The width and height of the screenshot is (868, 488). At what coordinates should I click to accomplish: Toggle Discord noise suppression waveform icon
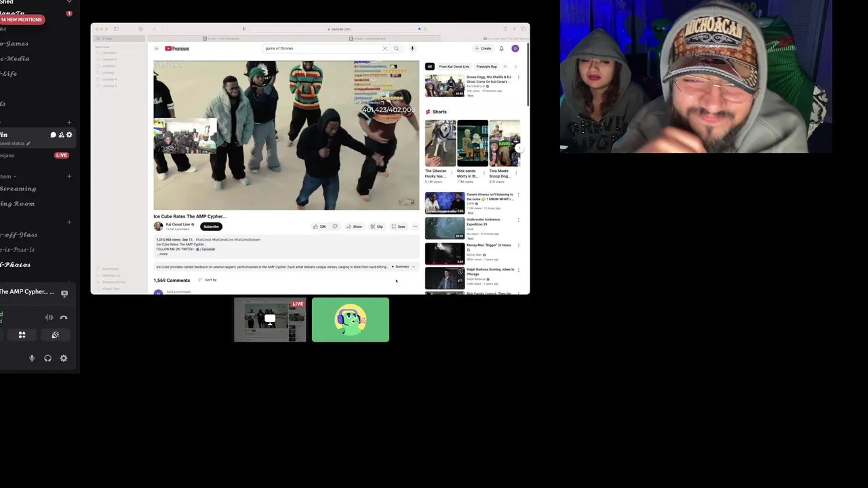tap(49, 317)
